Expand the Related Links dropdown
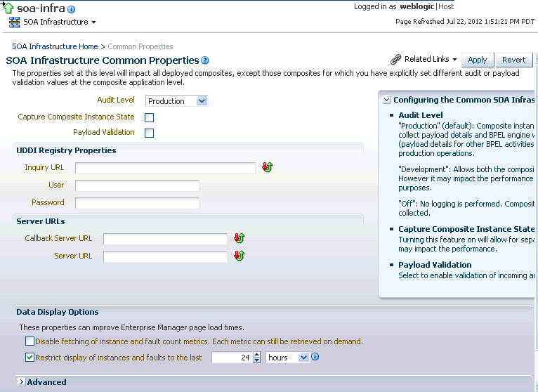The height and width of the screenshot is (392, 538). (454, 60)
